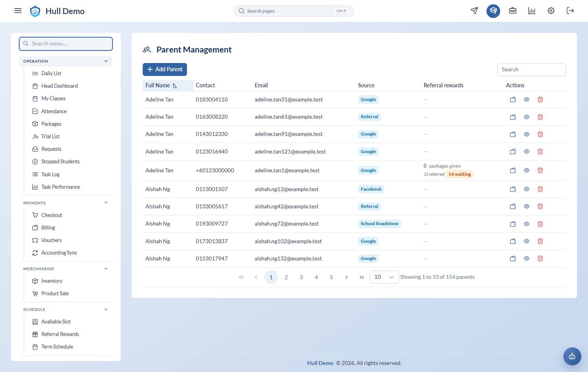
Task: View parent aishah.ng42@example.test
Action: pos(526,206)
